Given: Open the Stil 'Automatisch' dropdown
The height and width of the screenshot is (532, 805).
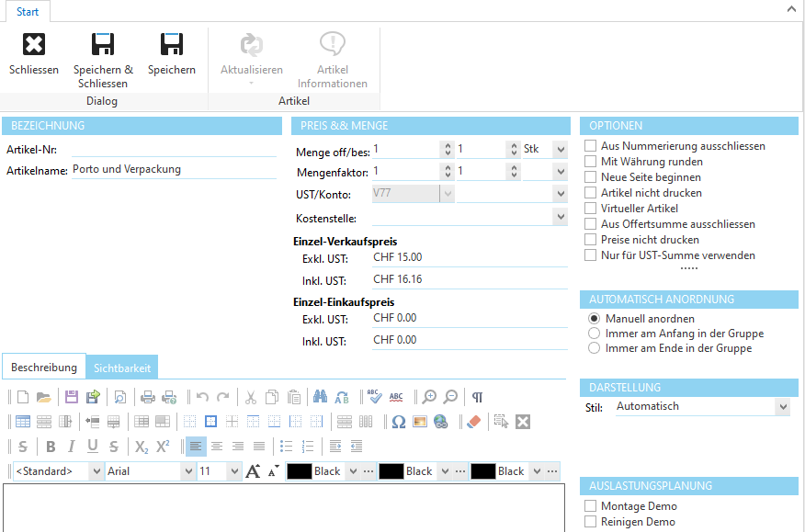Looking at the screenshot, I should point(782,406).
